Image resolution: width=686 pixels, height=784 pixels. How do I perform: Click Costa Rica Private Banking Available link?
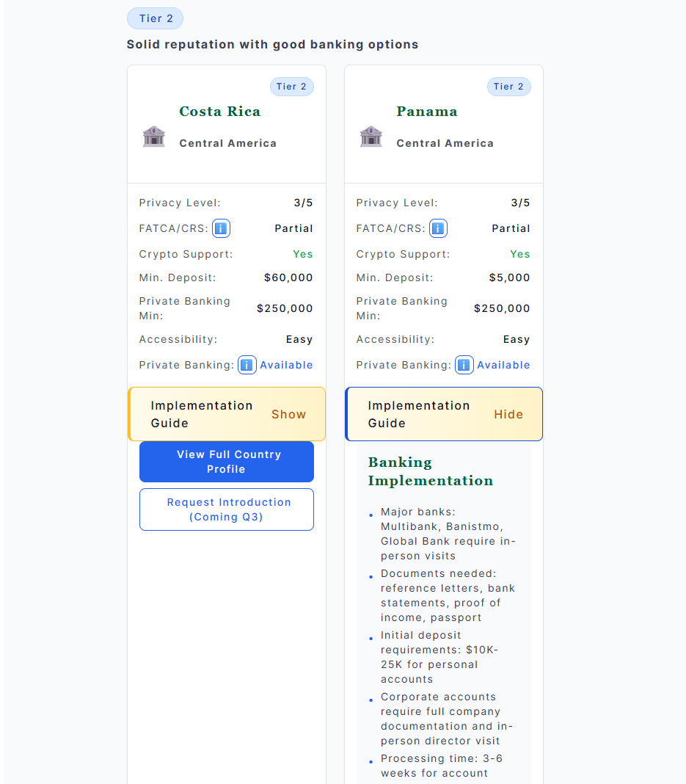point(286,365)
